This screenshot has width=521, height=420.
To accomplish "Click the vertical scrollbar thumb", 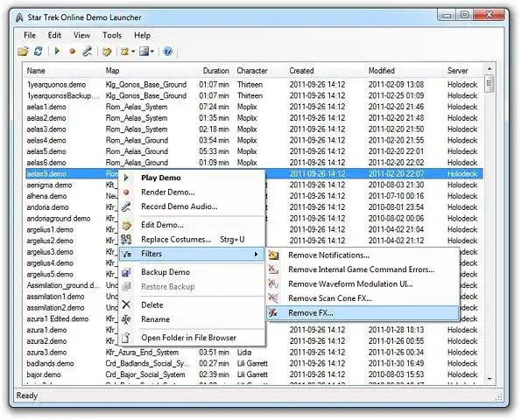I will (x=489, y=83).
